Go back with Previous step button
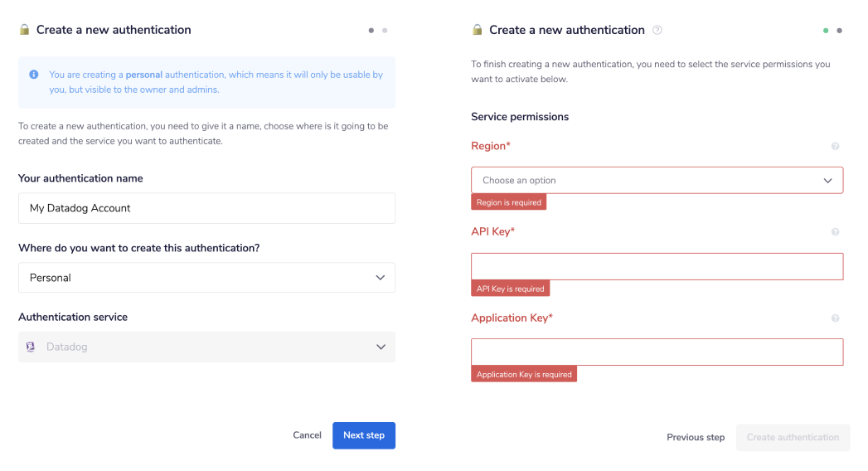This screenshot has height=471, width=868. pos(696,438)
